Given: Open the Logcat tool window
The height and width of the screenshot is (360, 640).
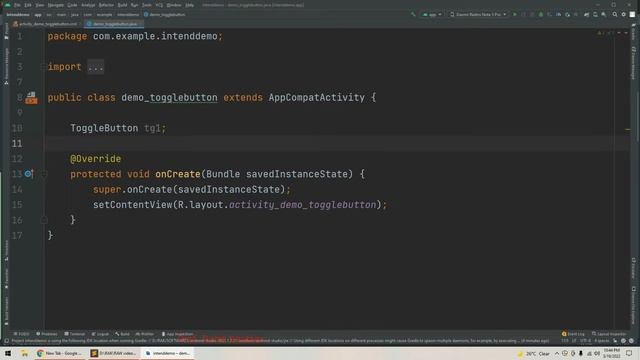Looking at the screenshot, I should coord(100,334).
